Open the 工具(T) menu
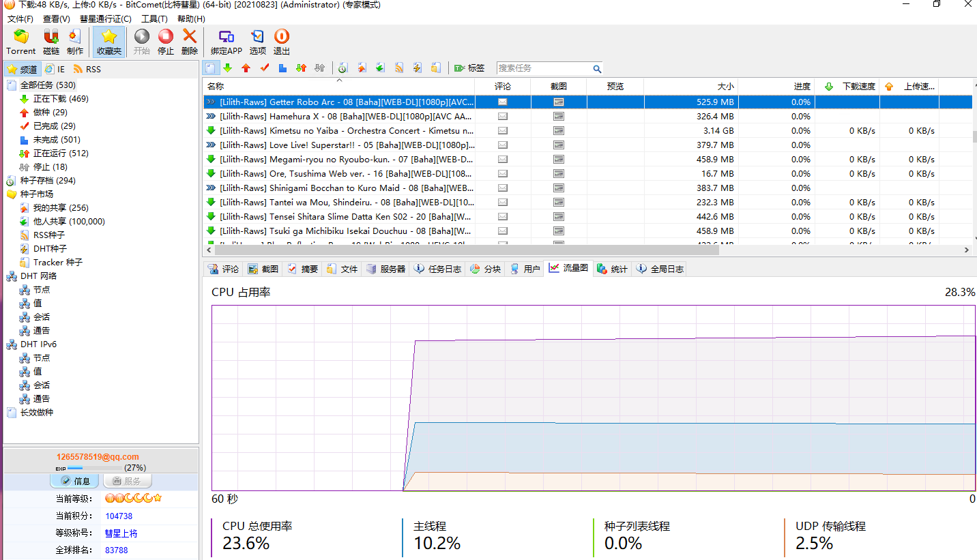Screen dimensions: 977x560 coord(154,18)
